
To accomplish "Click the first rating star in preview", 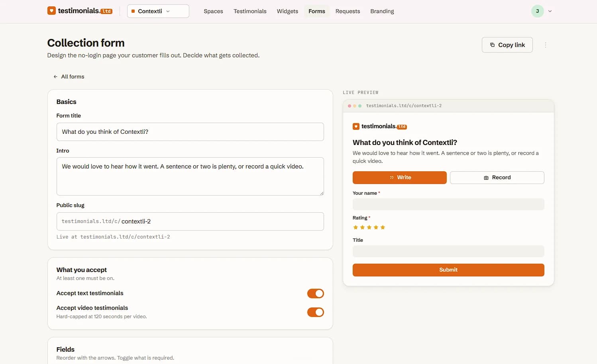I will 355,227.
